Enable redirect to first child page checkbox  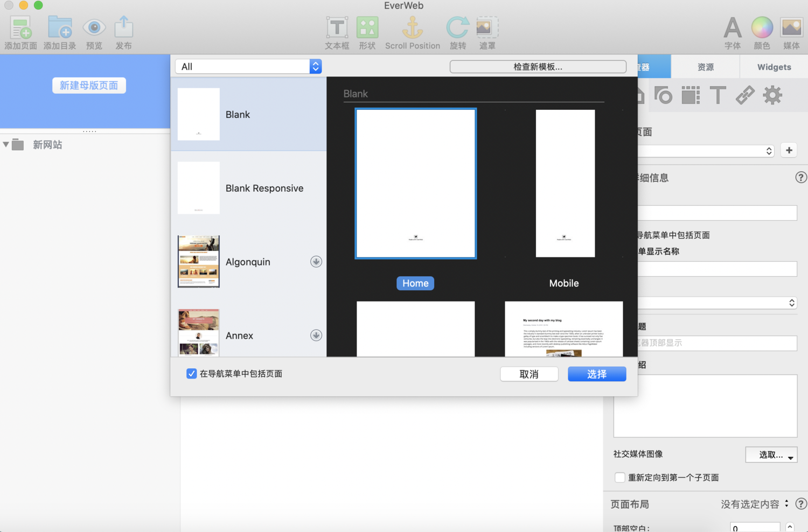tap(620, 478)
